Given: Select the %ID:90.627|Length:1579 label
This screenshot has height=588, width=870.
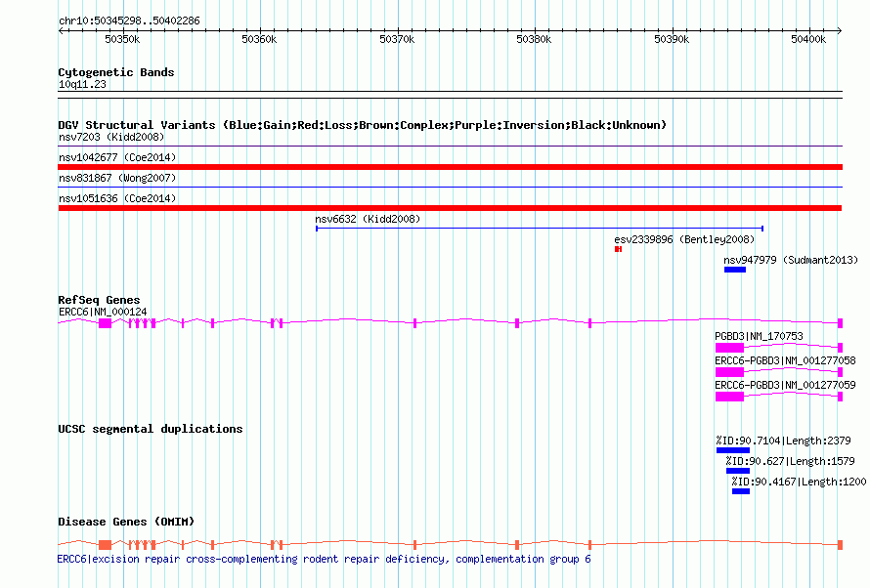Looking at the screenshot, I should click(790, 461).
